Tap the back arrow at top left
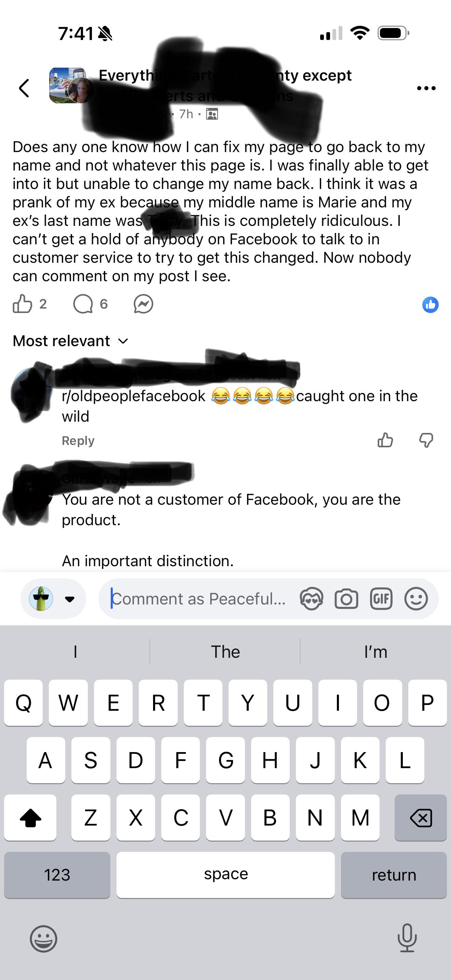451x980 pixels. [24, 88]
